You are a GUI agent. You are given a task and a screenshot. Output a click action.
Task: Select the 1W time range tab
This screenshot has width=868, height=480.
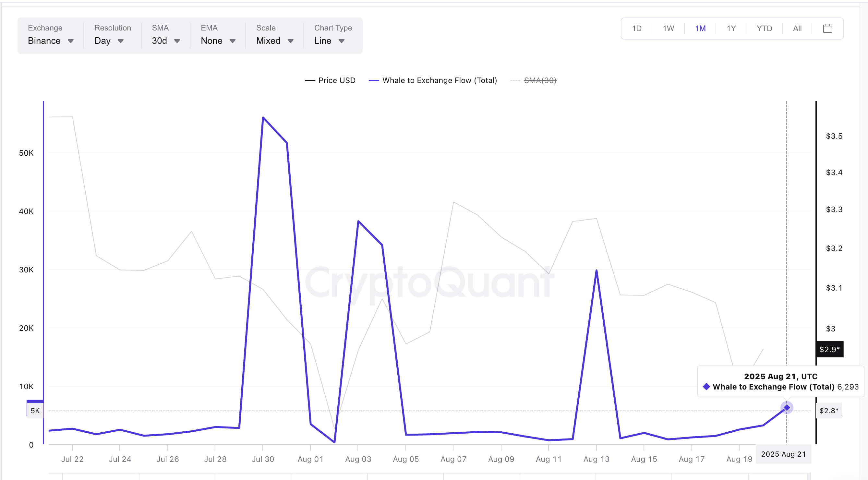[x=668, y=29]
